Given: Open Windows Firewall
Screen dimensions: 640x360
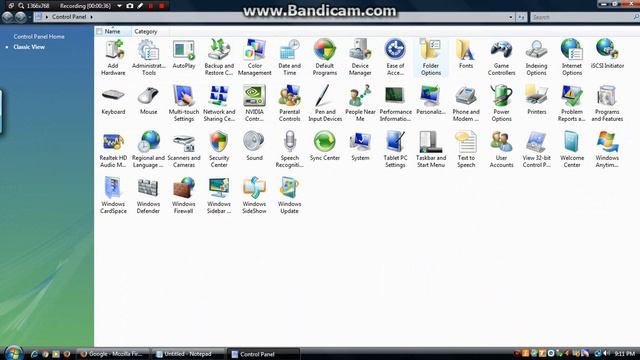Looking at the screenshot, I should click(184, 196).
